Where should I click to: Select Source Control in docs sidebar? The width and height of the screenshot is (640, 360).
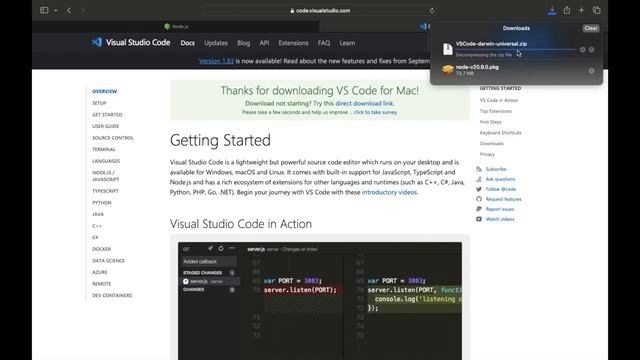click(x=113, y=138)
